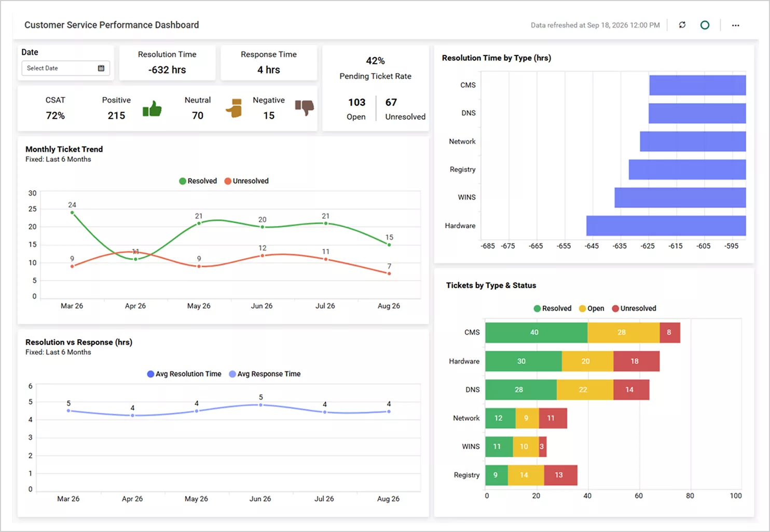Image resolution: width=770 pixels, height=532 pixels.
Task: Click the 42% Pending Ticket Rate value
Action: [x=375, y=61]
